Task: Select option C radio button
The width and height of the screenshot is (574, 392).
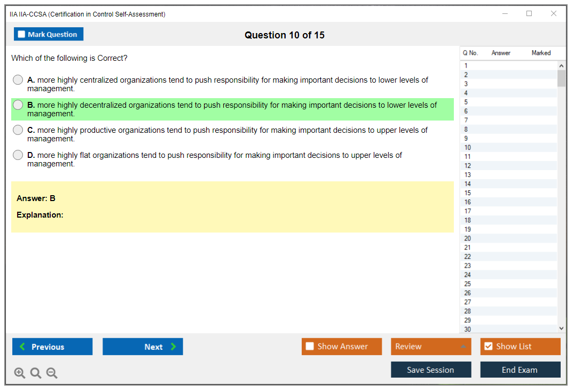Action: (x=18, y=130)
